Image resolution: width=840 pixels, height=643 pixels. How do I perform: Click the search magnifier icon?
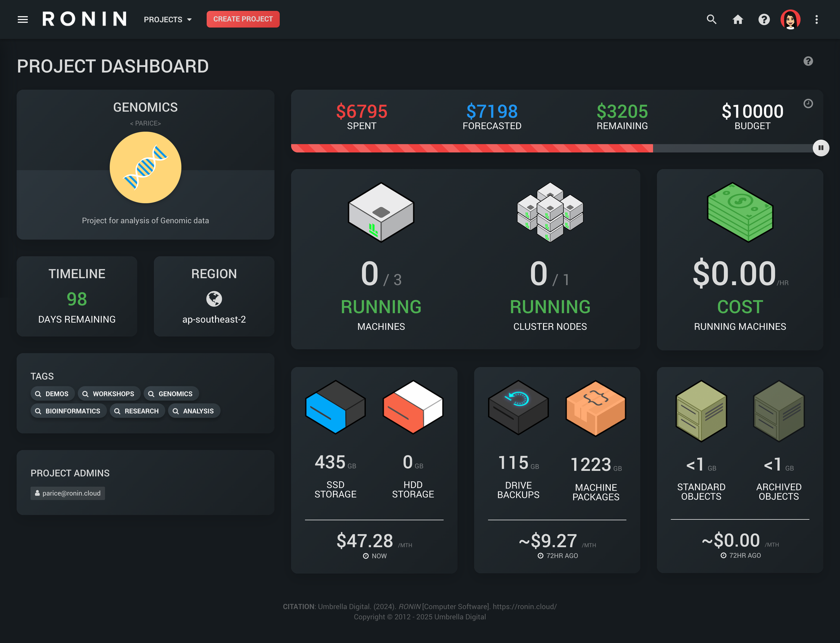pos(711,19)
